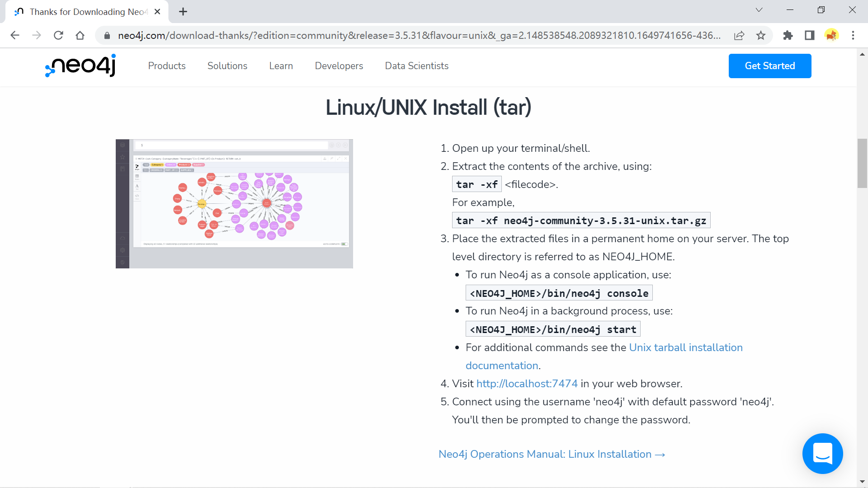Open the Solutions navigation menu
The height and width of the screenshot is (488, 868).
pyautogui.click(x=227, y=66)
